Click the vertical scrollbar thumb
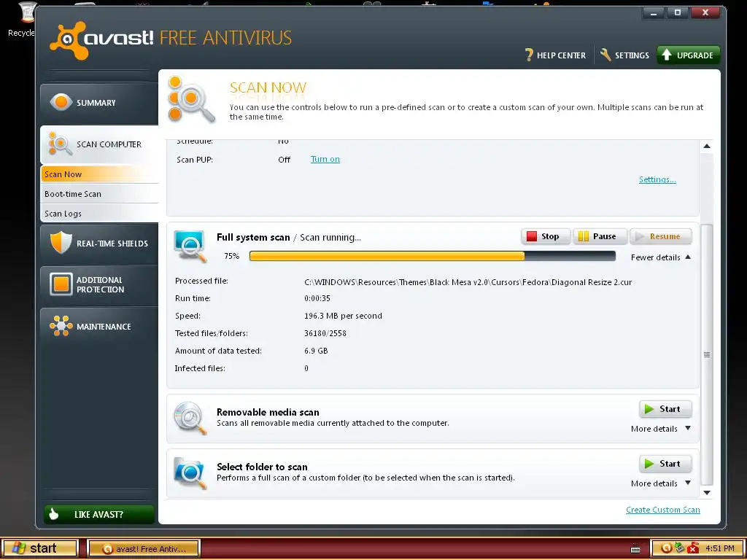The image size is (747, 560). click(x=707, y=355)
